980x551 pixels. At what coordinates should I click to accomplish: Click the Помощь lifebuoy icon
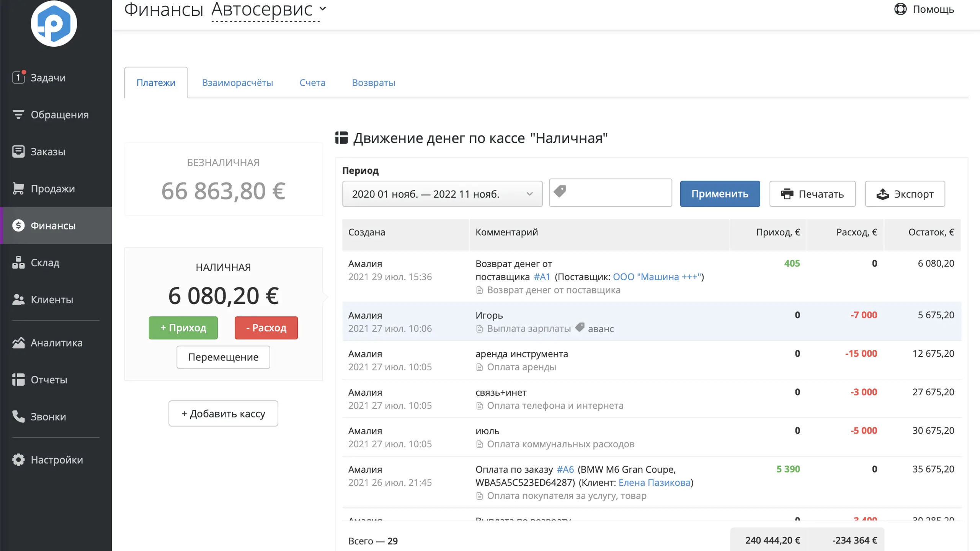click(900, 9)
